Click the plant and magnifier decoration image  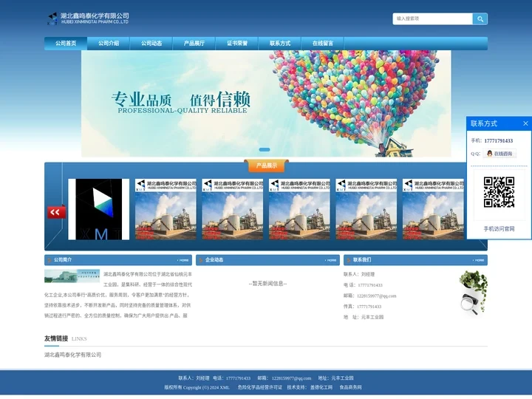tap(474, 292)
